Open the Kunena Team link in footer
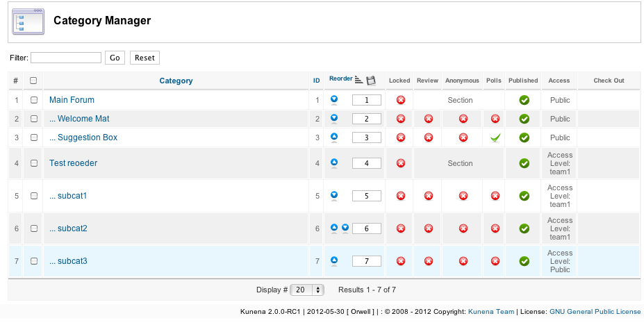The image size is (644, 325). [x=491, y=312]
